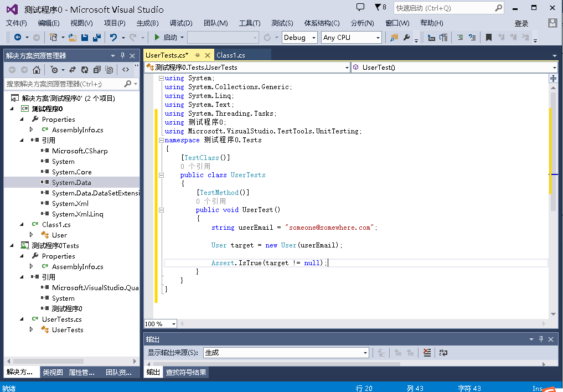Collapse the using directives outlining block

pyautogui.click(x=161, y=78)
